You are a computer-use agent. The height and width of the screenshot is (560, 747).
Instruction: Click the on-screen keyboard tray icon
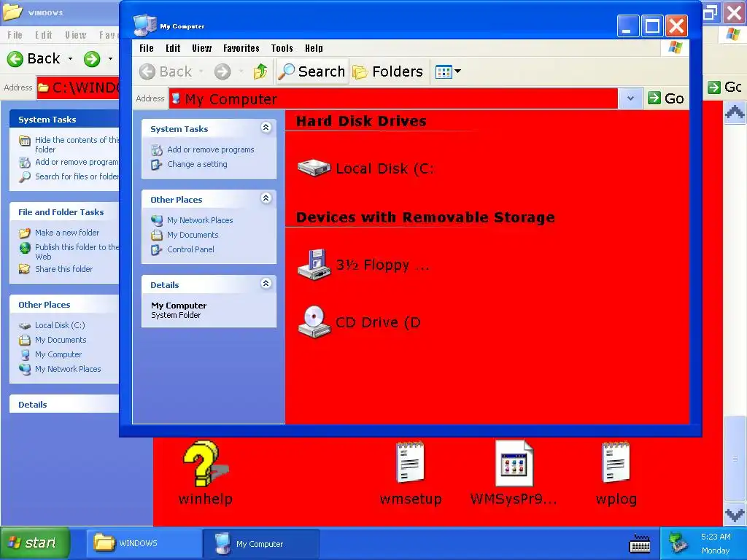(640, 543)
